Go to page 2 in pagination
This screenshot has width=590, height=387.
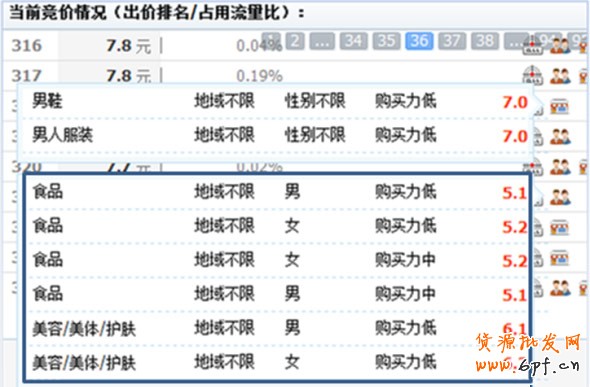click(x=295, y=41)
